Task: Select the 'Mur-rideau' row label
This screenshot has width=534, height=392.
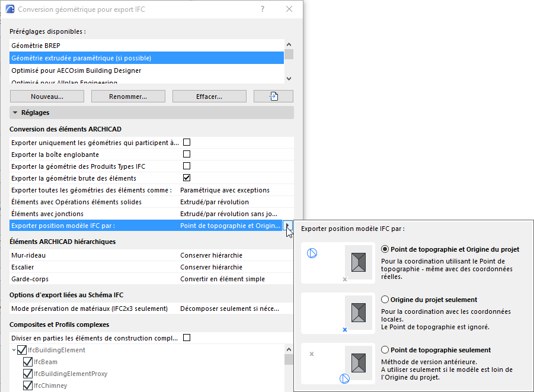Action: [28, 255]
